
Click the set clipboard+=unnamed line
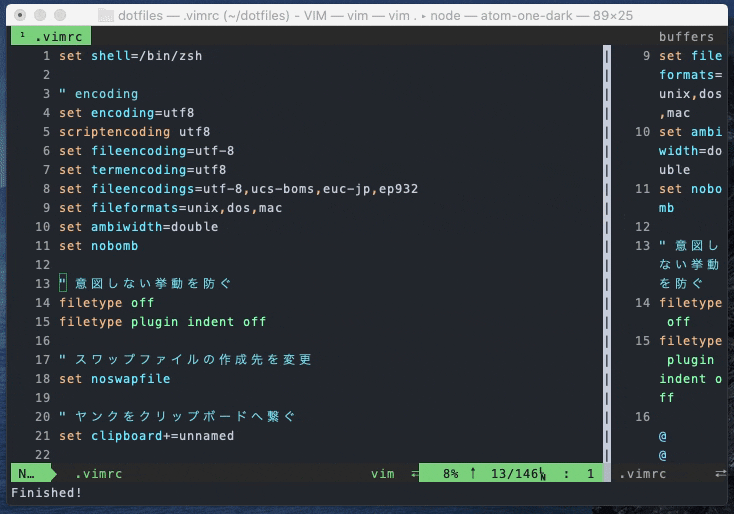(x=147, y=435)
